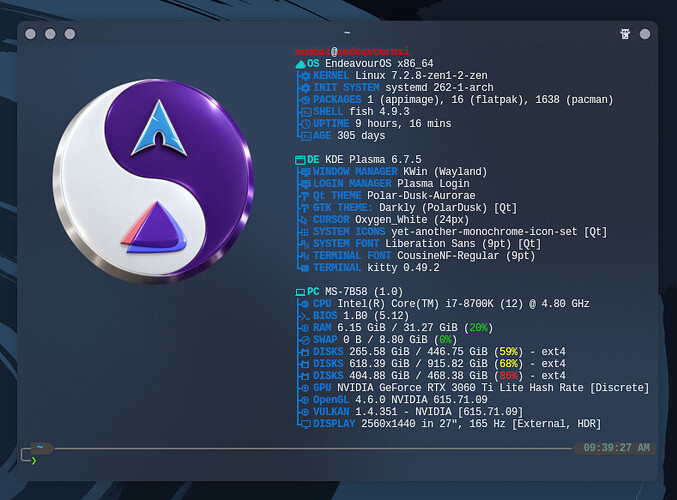Click the paint roller icon beside GTK THEME
This screenshot has height=500, width=677.
pos(305,209)
